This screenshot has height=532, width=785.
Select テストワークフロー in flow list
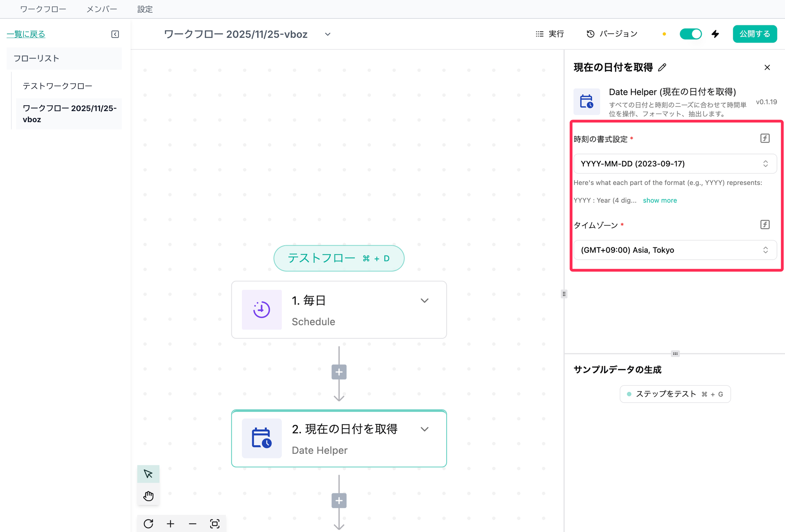(57, 86)
